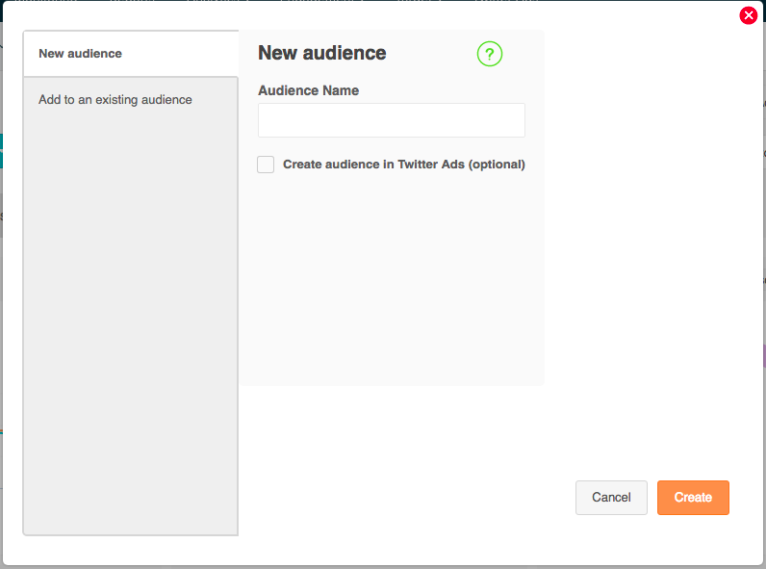Viewport: 766px width, 569px height.
Task: Abort the dialog via Cancel
Action: coord(611,497)
